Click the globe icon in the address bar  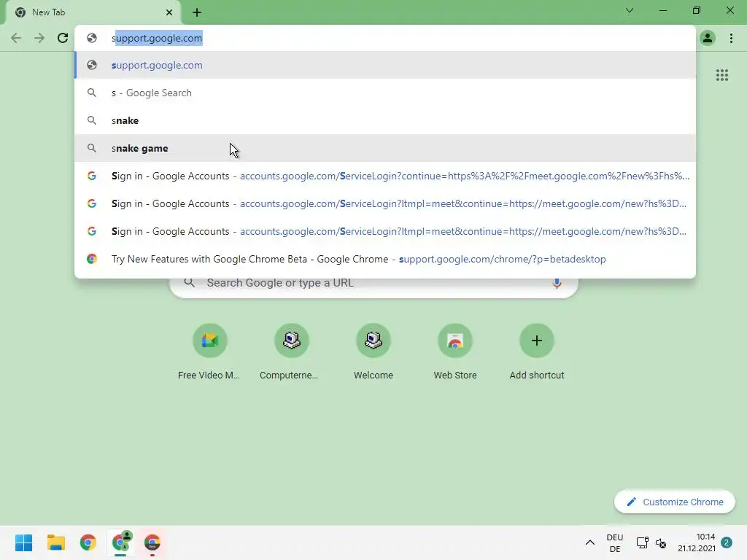click(x=92, y=38)
